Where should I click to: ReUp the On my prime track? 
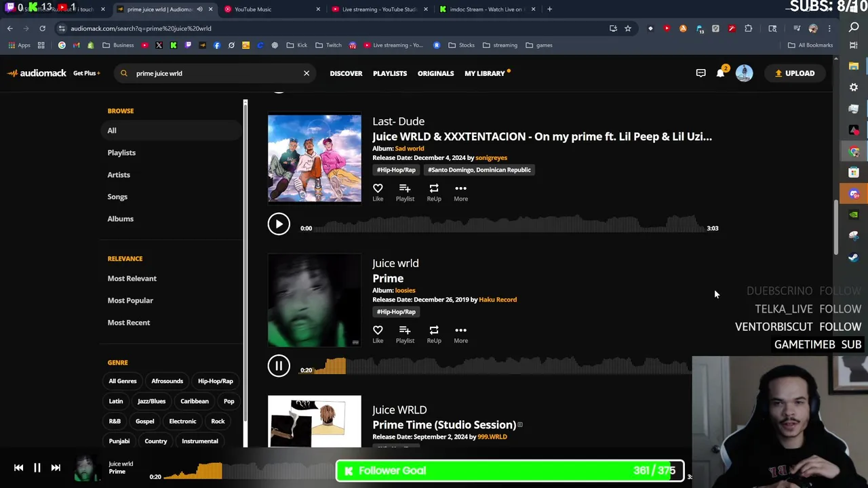434,192
